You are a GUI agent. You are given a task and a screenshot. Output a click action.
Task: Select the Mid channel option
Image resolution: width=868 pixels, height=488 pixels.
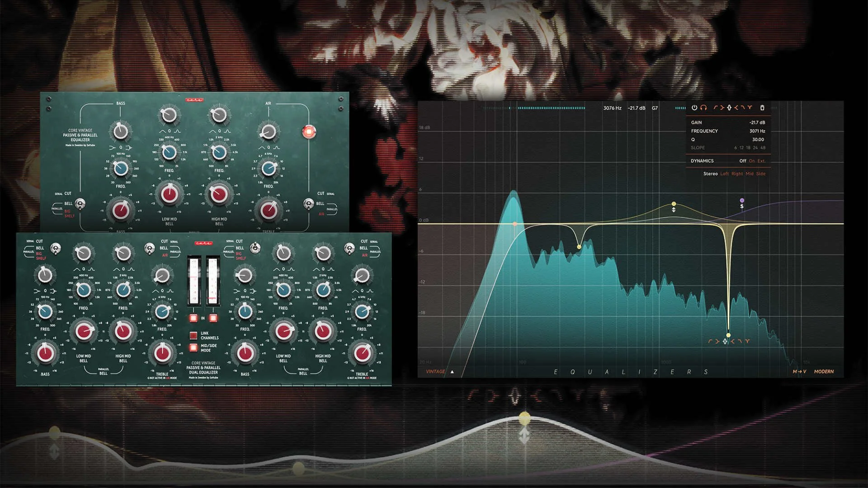[750, 174]
